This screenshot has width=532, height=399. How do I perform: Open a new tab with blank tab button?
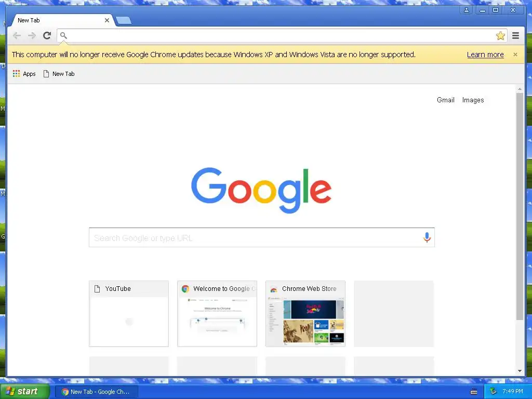(124, 21)
